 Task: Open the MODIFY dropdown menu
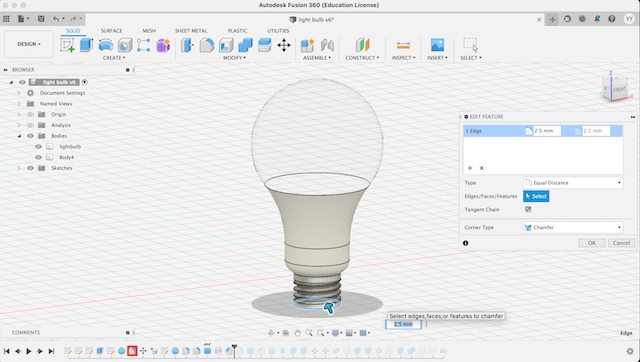pyautogui.click(x=234, y=58)
